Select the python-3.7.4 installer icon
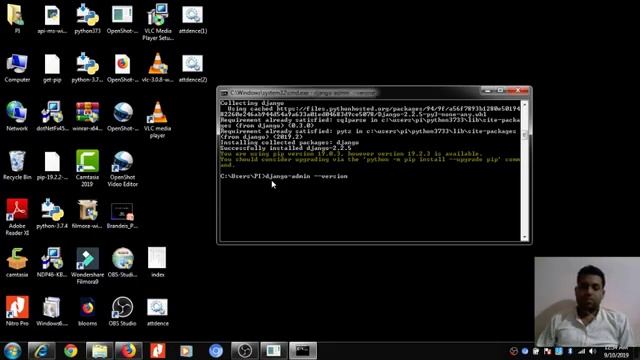 [x=52, y=213]
